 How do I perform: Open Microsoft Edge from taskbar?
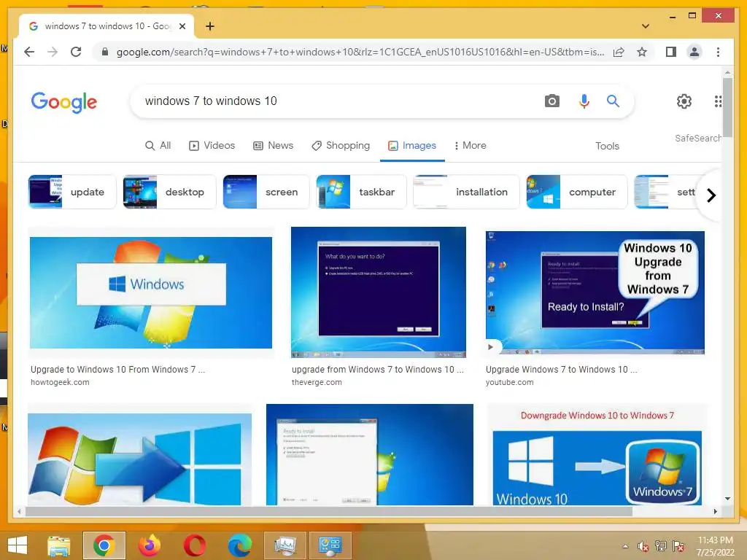pos(239,545)
